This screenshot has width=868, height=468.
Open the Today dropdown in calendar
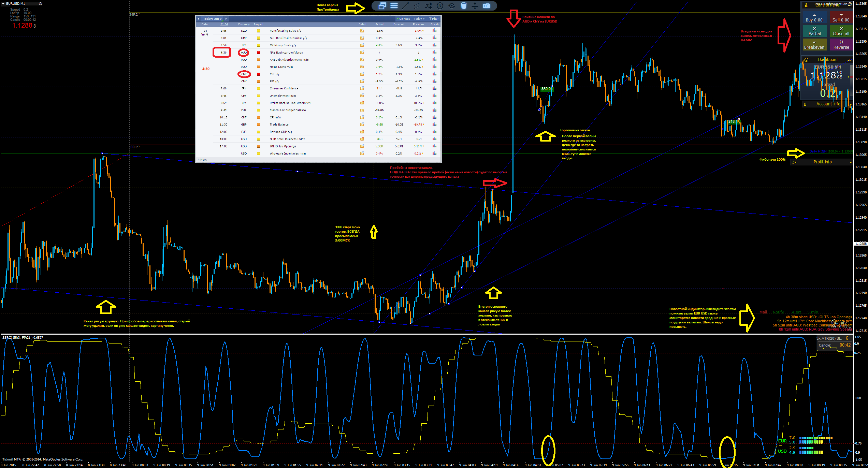pyautogui.click(x=419, y=19)
